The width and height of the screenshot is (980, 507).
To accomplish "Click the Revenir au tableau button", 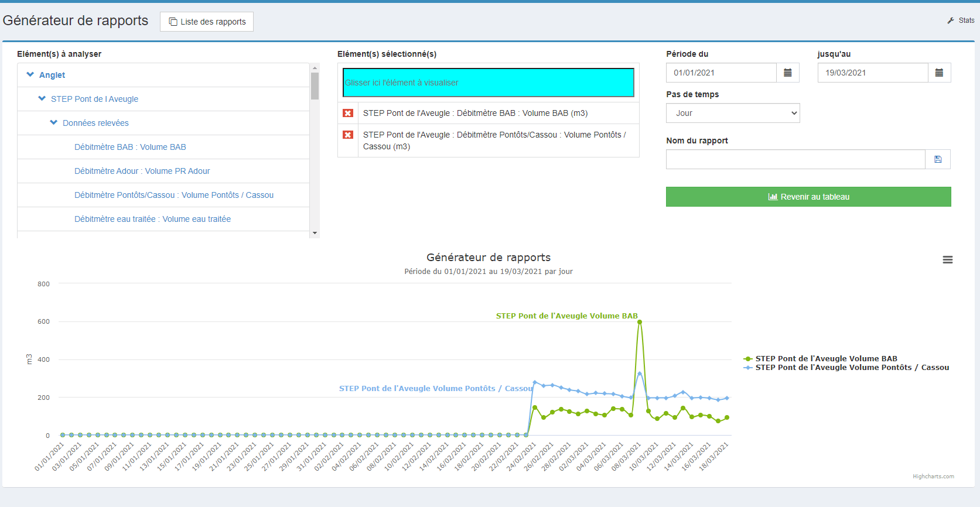I will point(808,197).
